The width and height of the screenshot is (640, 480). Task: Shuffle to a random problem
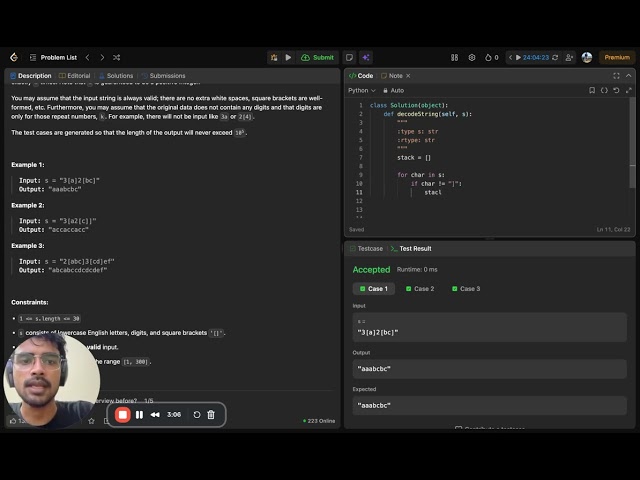117,58
